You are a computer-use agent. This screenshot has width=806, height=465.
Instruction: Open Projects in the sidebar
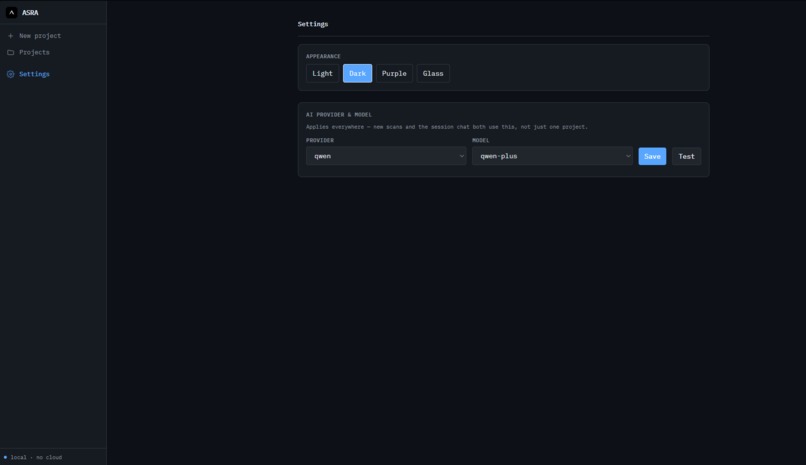pos(34,52)
